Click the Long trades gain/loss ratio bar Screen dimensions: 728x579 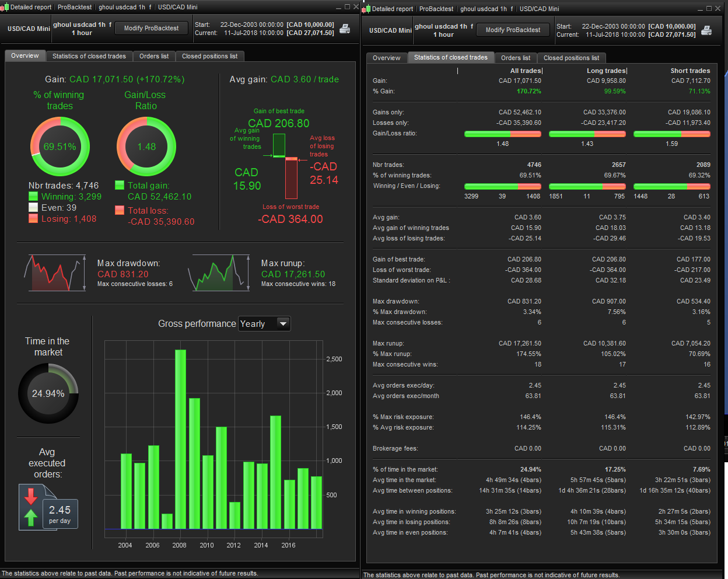tap(587, 134)
